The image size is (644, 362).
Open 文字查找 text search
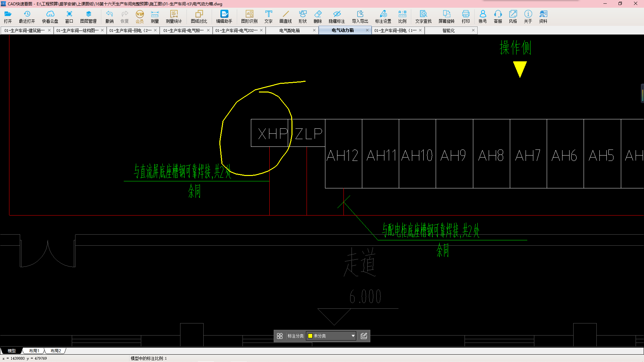[423, 16]
